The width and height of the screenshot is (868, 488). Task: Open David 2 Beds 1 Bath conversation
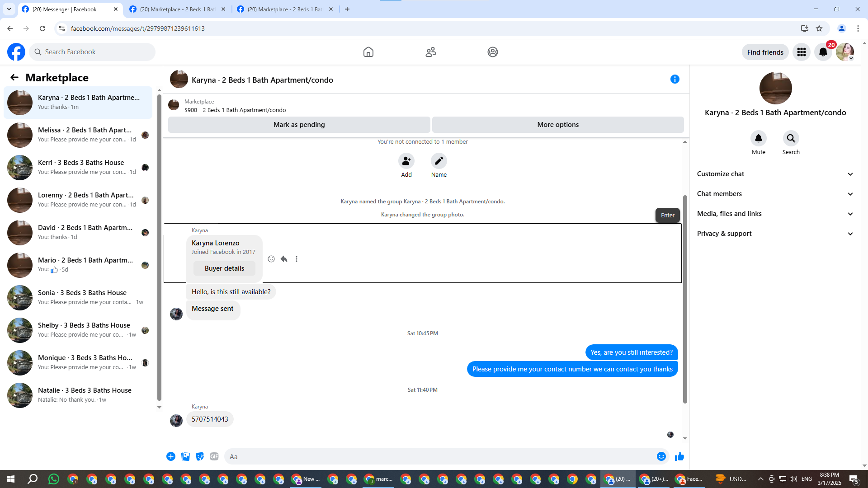pos(78,233)
